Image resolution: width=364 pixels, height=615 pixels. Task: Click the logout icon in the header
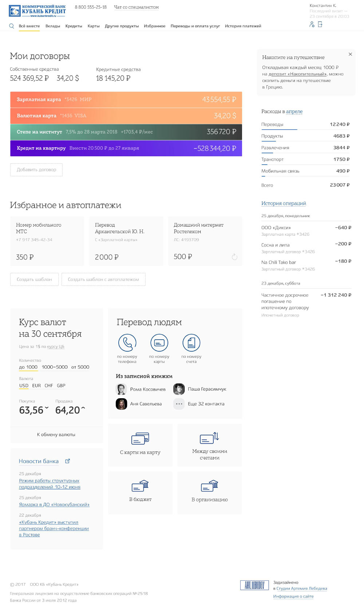tap(320, 24)
